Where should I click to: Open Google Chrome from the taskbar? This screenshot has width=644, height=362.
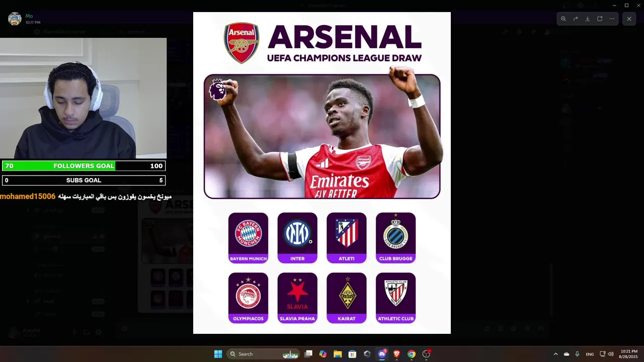click(412, 354)
